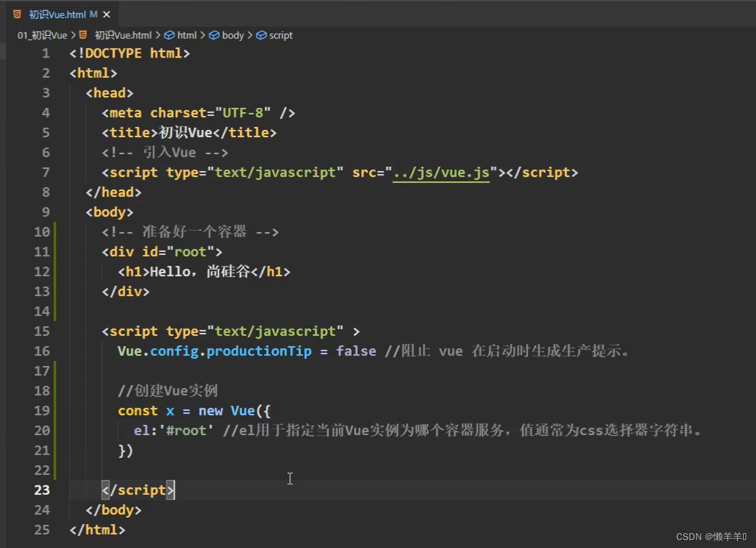Follow the ../js/vue.js path link

coord(441,172)
